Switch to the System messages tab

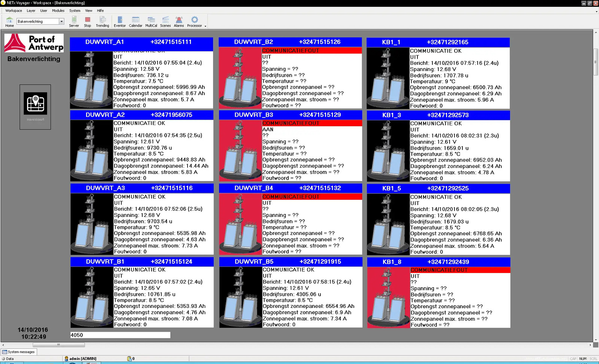[19, 352]
